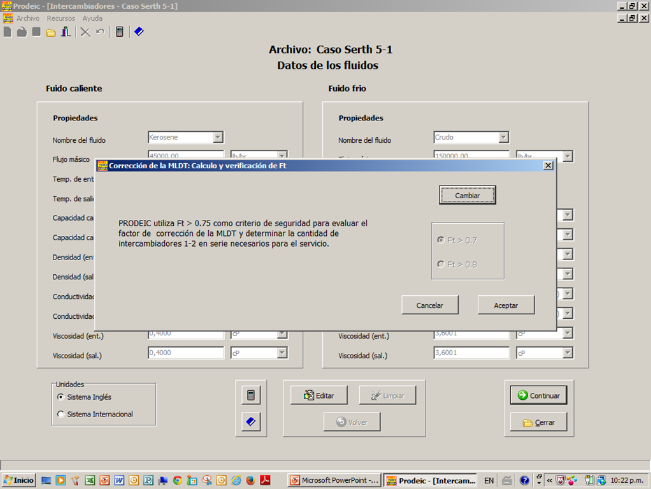Open the Archivo menu
Screen dimensions: 651x489
[28, 18]
